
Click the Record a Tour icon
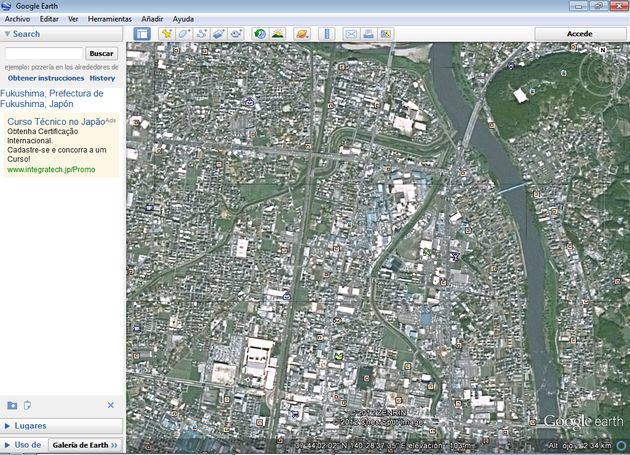[x=236, y=33]
